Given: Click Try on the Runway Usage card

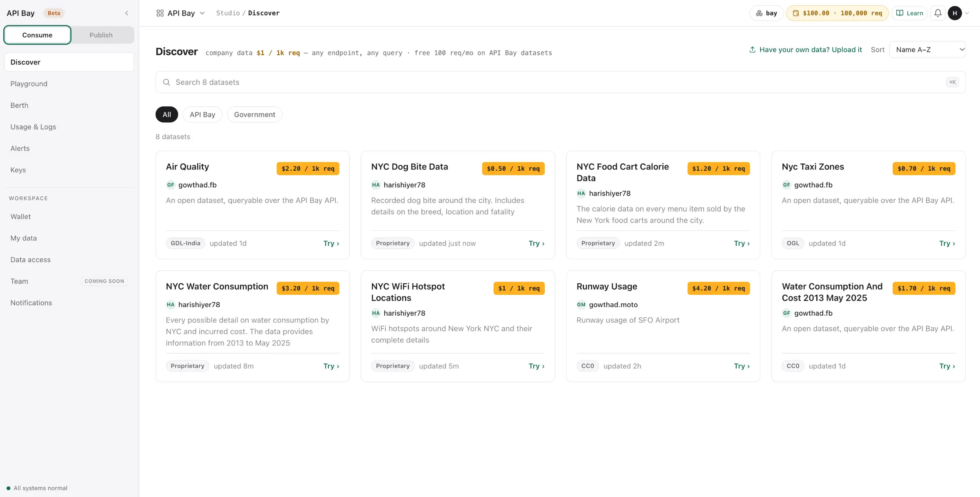Looking at the screenshot, I should [x=742, y=366].
